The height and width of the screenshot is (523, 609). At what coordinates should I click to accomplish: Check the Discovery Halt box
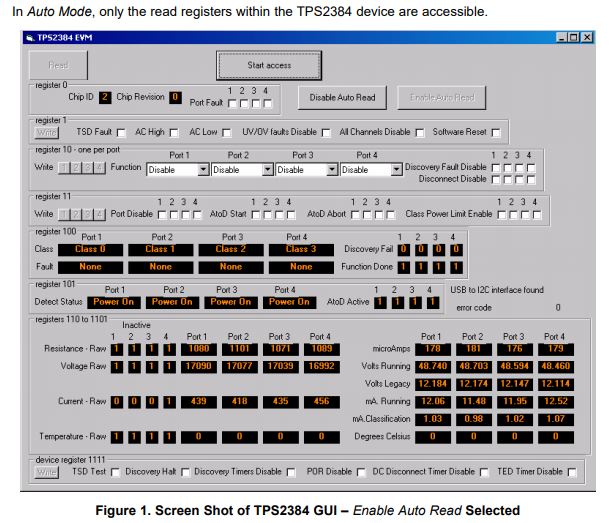point(186,472)
